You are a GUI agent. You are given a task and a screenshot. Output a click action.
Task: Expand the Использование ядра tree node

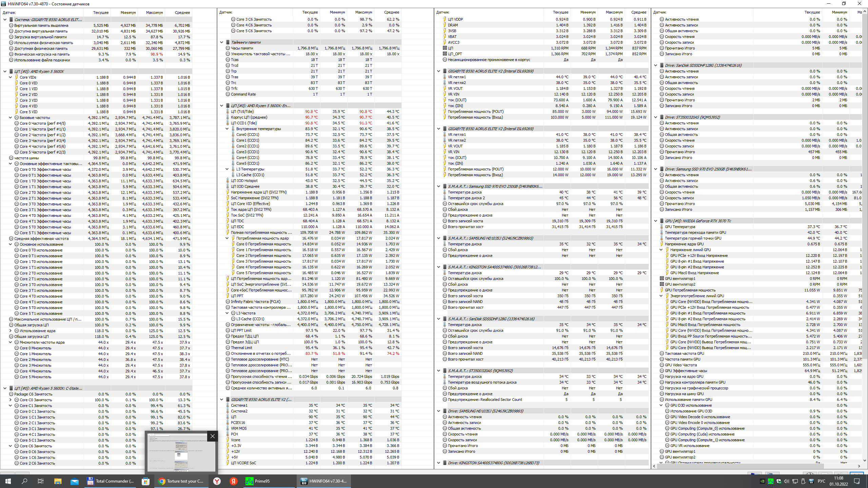point(11,331)
